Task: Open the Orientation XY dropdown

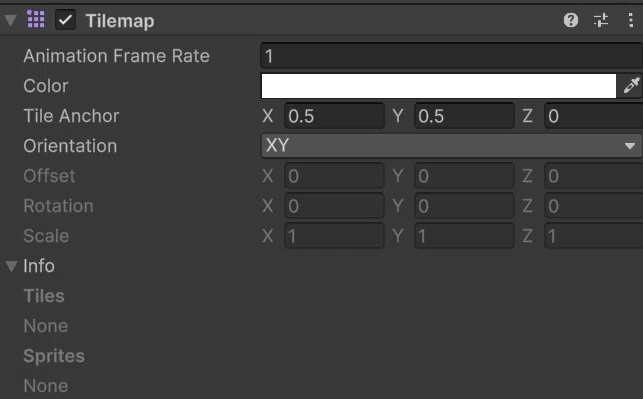Action: click(x=451, y=146)
